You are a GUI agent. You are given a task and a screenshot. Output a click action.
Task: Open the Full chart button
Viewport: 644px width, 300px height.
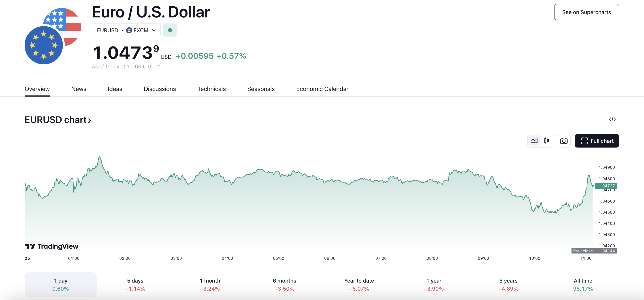tap(597, 141)
